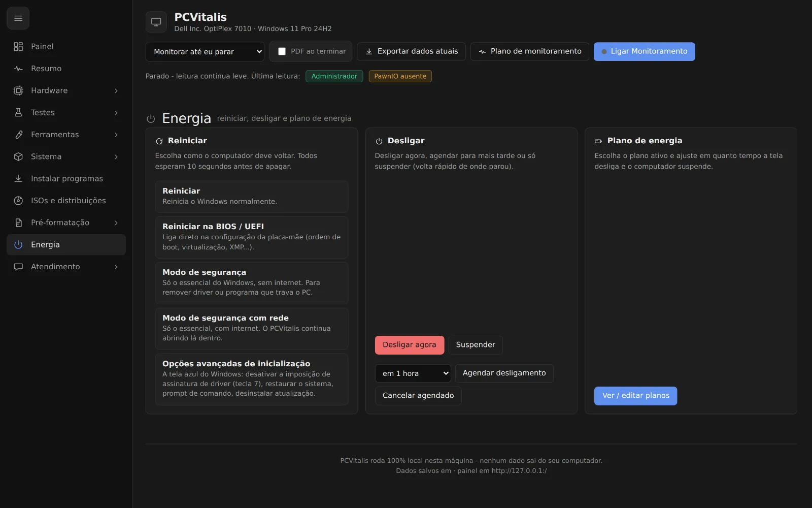Start Ligar Monitoramento button
The width and height of the screenshot is (812, 508).
pos(645,51)
